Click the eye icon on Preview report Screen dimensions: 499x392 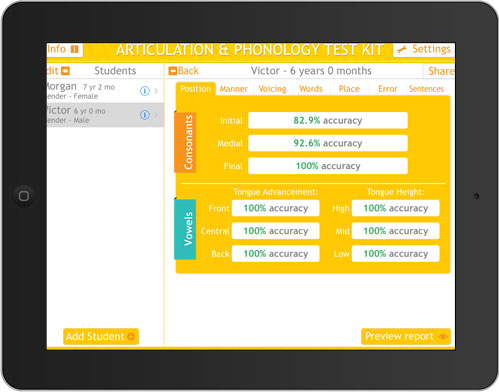coord(443,337)
